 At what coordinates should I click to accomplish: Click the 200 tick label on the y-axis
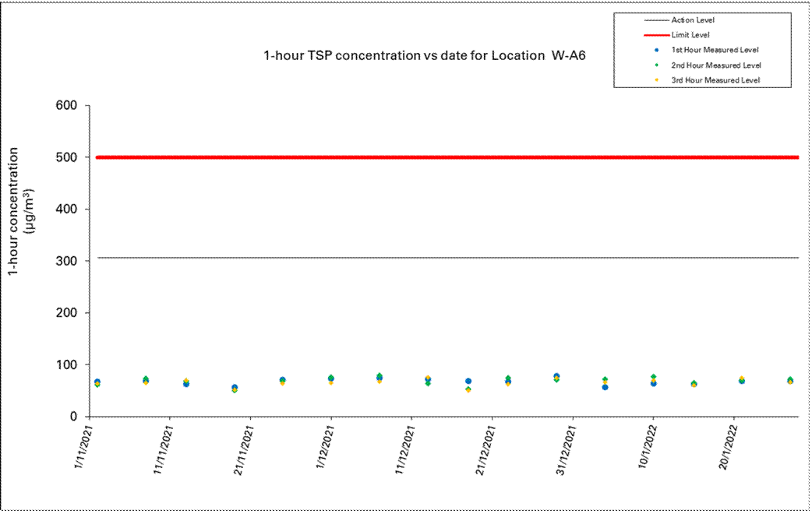(65, 313)
